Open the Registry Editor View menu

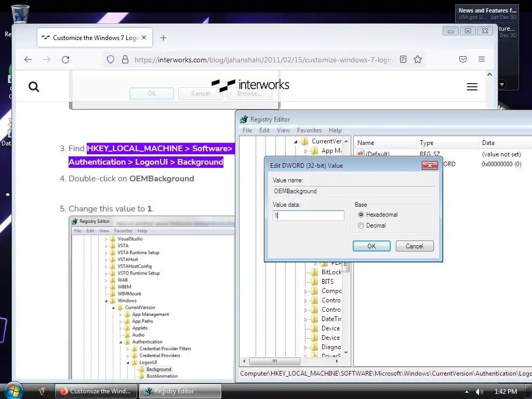(x=283, y=130)
